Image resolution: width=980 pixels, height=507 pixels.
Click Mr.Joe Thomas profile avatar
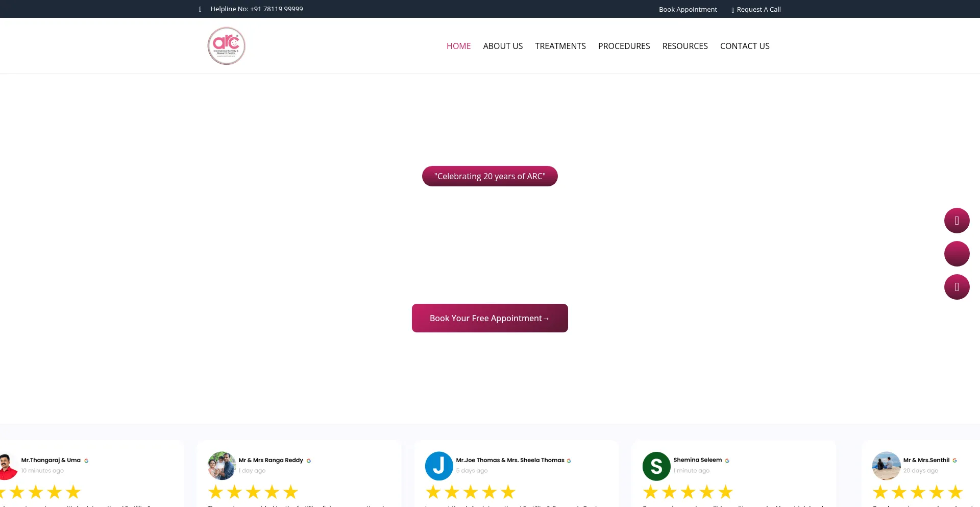point(439,466)
